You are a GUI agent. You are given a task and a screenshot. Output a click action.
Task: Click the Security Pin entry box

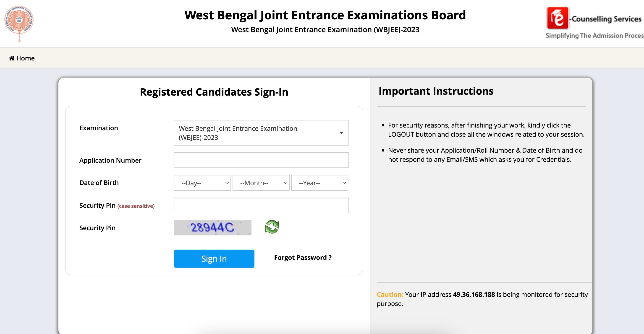(261, 205)
